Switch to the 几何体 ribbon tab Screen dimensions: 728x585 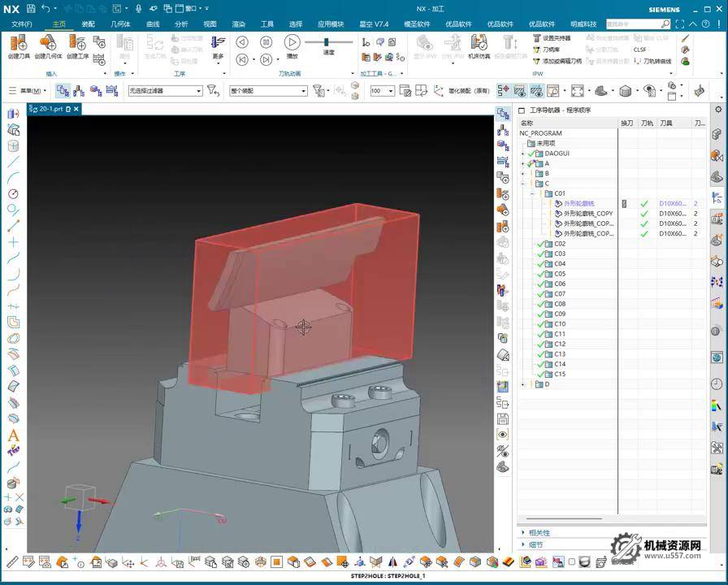120,24
